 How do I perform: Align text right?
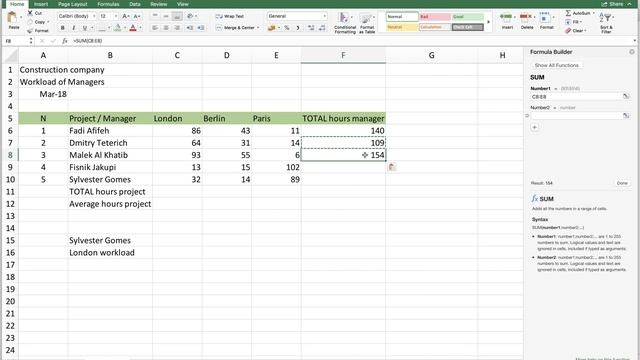pyautogui.click(x=177, y=28)
